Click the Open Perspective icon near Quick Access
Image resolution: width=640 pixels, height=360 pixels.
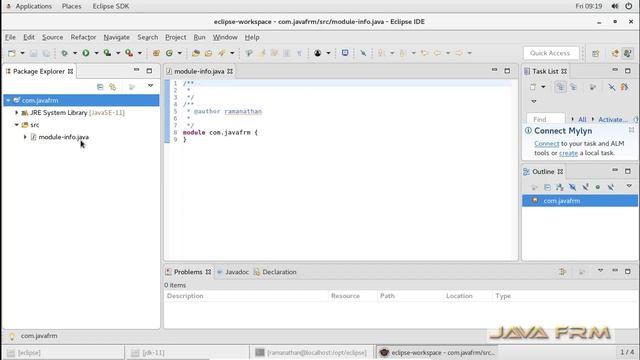click(596, 53)
